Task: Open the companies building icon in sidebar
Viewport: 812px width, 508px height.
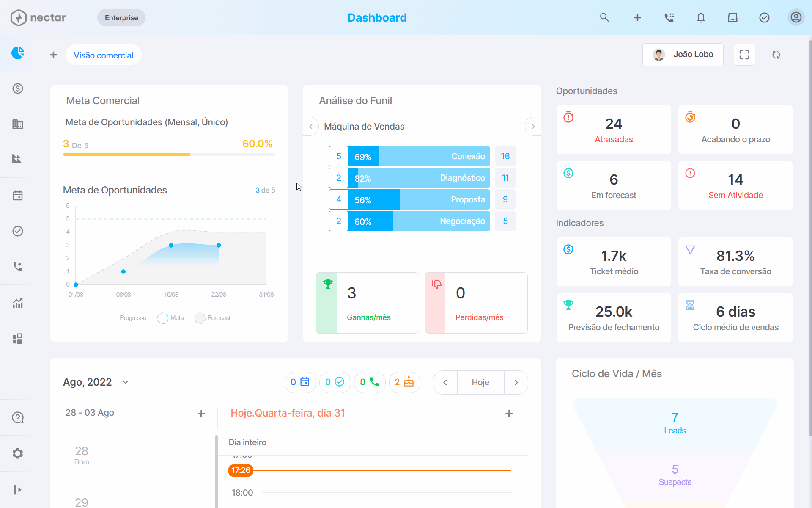Action: click(x=18, y=124)
